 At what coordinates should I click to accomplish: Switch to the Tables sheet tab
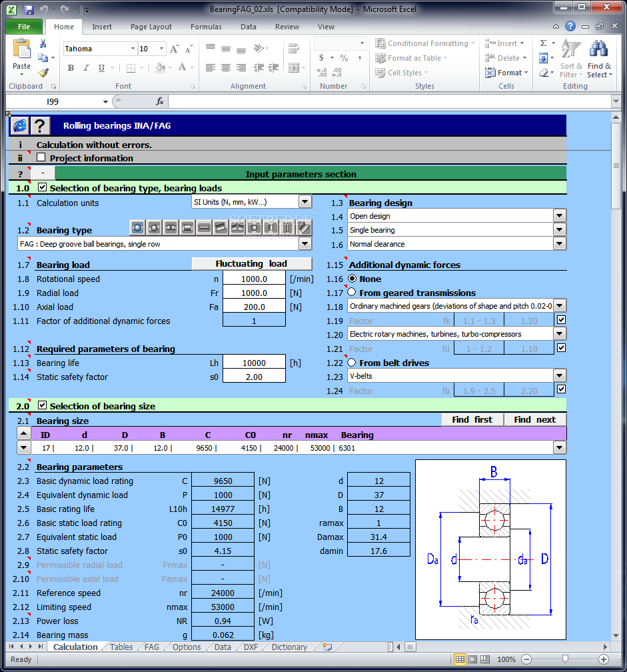(121, 647)
